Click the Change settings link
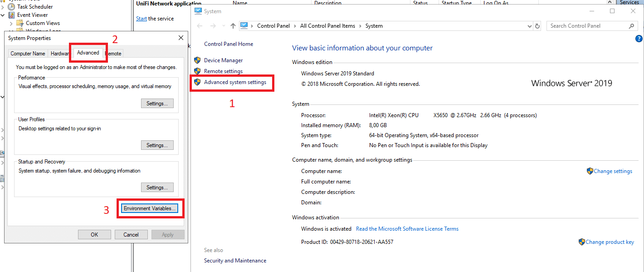 click(x=613, y=171)
